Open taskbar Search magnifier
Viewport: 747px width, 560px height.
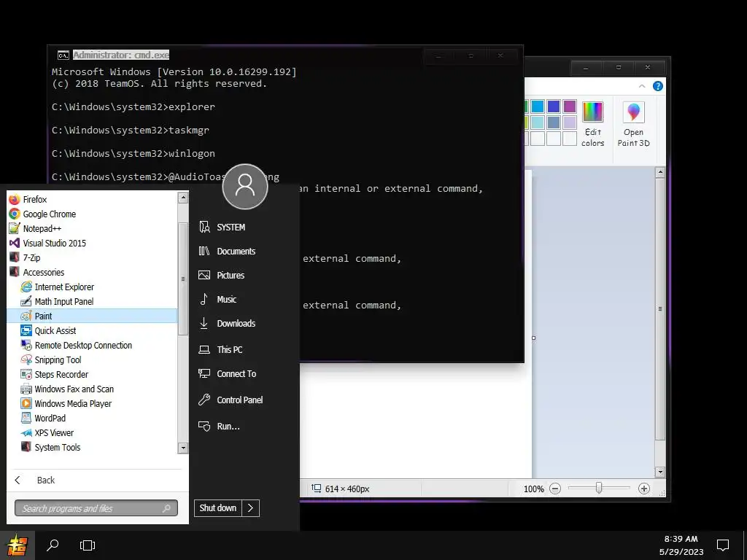click(53, 545)
